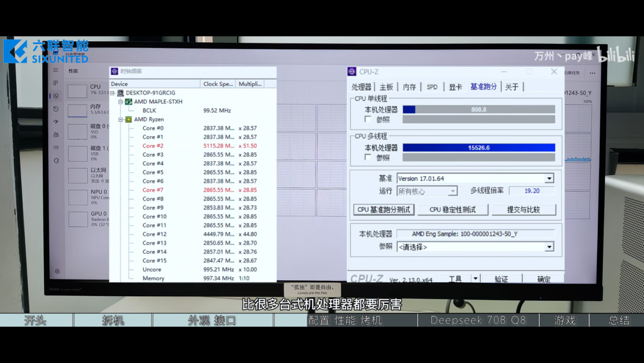The image size is (644, 363).
Task: Tick the 参照 checkbox under CPU 多线程
Action: tap(368, 157)
